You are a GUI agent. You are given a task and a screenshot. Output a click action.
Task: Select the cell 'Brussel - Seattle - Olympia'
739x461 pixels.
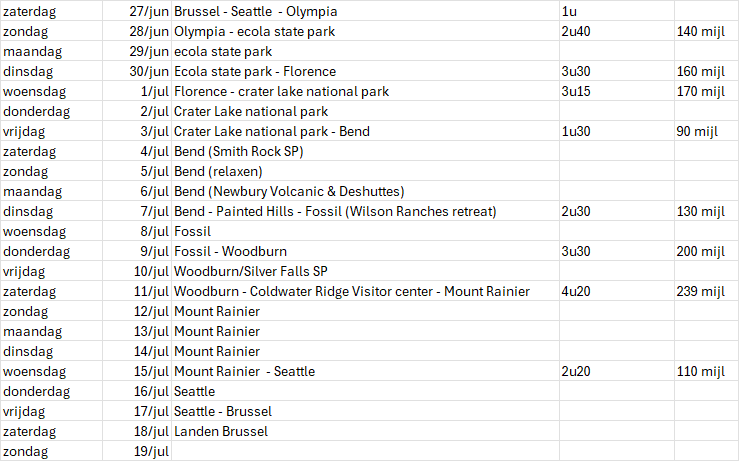(x=256, y=12)
